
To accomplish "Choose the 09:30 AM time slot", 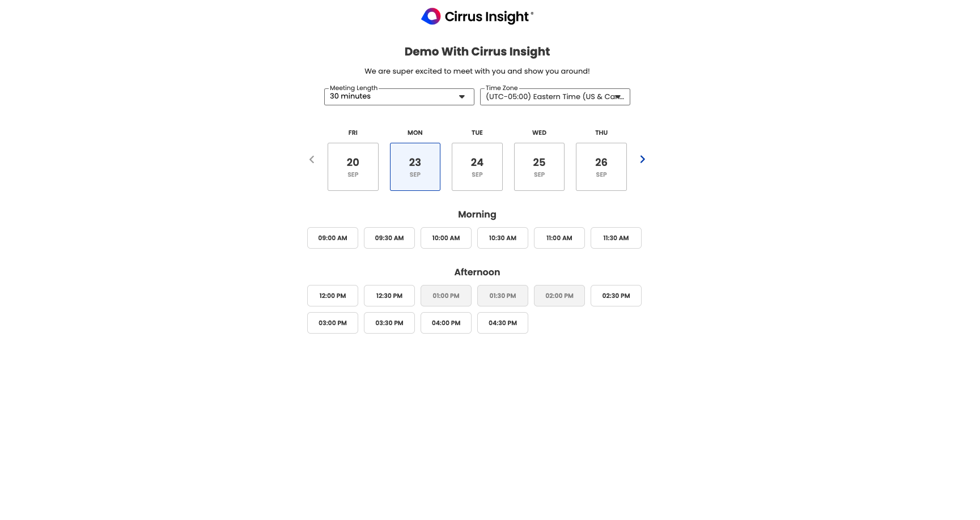I will point(389,238).
